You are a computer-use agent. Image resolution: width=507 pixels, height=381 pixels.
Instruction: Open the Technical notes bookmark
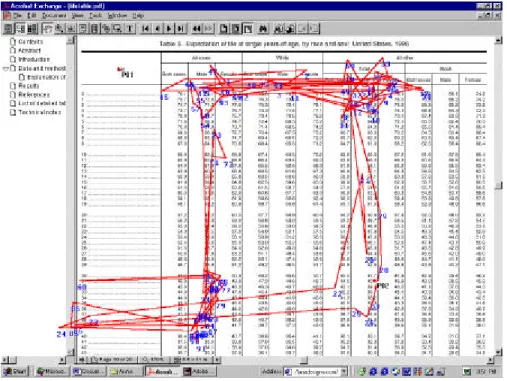(39, 112)
